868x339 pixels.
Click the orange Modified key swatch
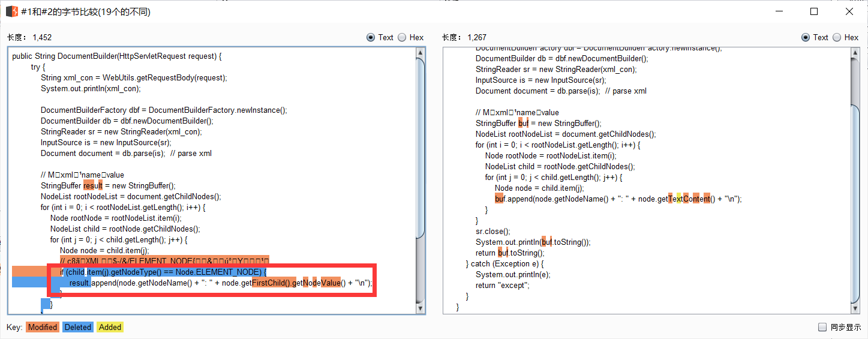43,327
